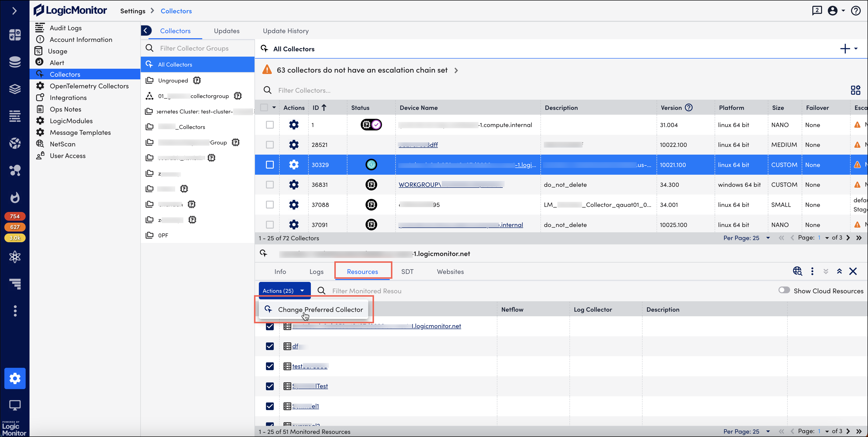Open the Resources database icon in the left rail
868x437 pixels.
pos(15,62)
